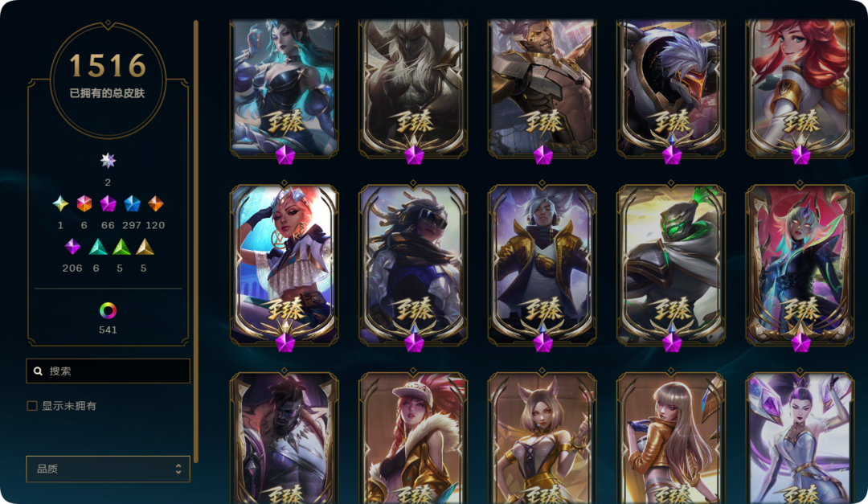Select the purple diamond icon with count 206
868x504 pixels.
pos(72,247)
